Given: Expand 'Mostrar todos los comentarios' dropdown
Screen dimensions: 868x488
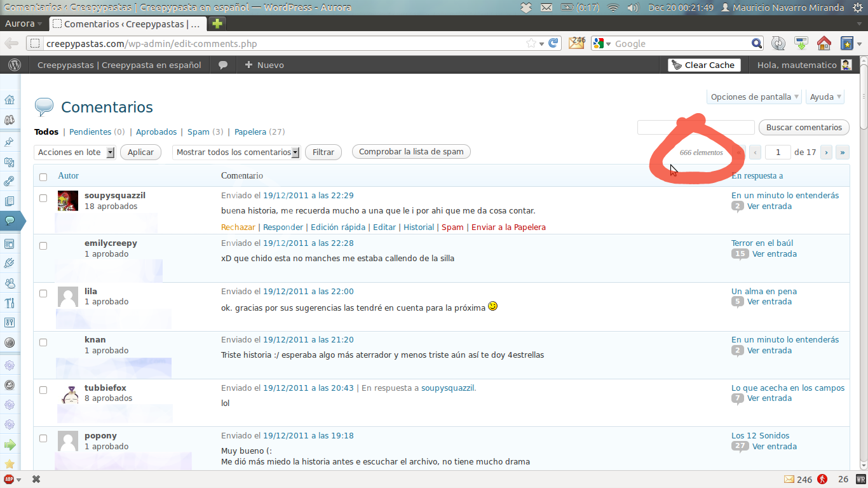Looking at the screenshot, I should click(x=236, y=152).
